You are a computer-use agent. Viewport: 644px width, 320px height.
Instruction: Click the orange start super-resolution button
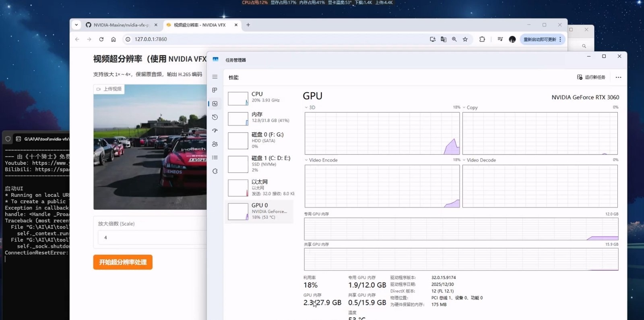[x=123, y=262]
